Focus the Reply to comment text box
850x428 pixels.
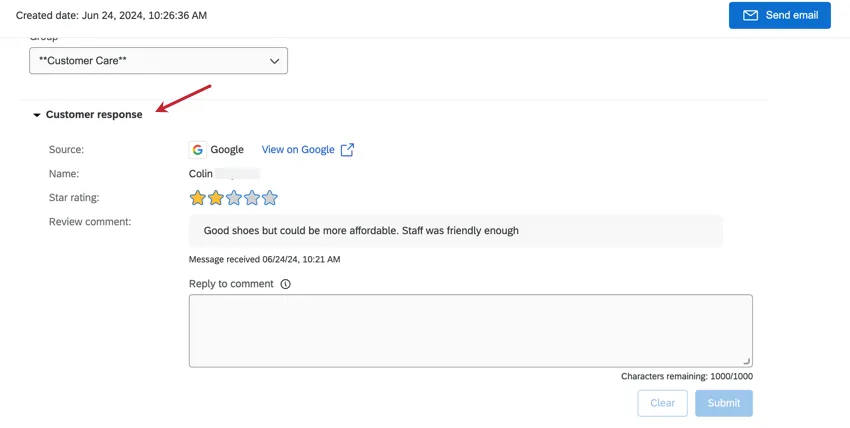click(x=470, y=330)
